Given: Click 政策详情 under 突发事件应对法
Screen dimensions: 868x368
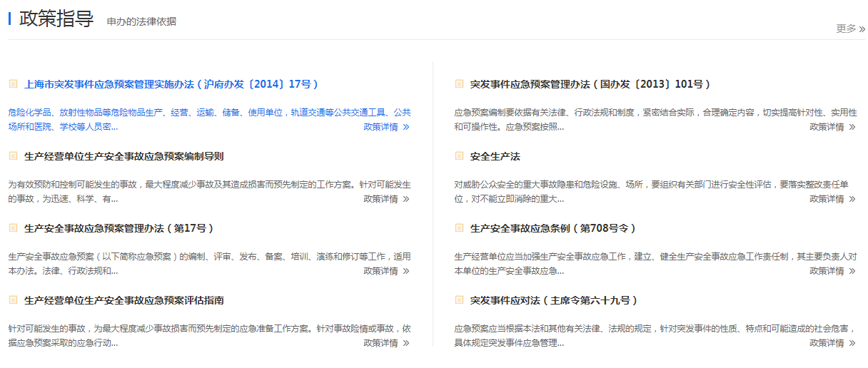Looking at the screenshot, I should [832, 343].
